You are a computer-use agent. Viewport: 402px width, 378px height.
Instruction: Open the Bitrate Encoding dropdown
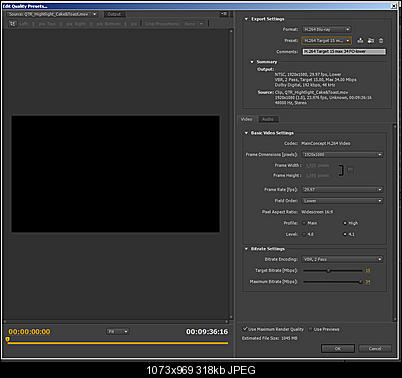point(342,259)
